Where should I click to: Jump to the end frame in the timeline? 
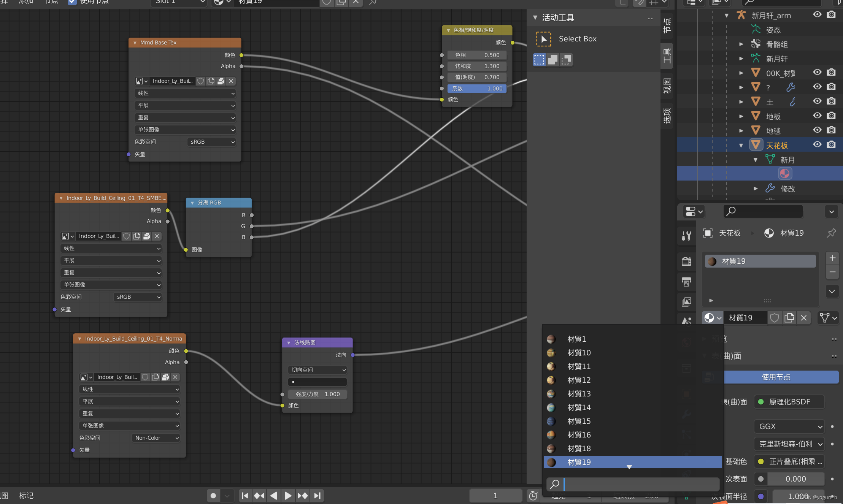(317, 496)
